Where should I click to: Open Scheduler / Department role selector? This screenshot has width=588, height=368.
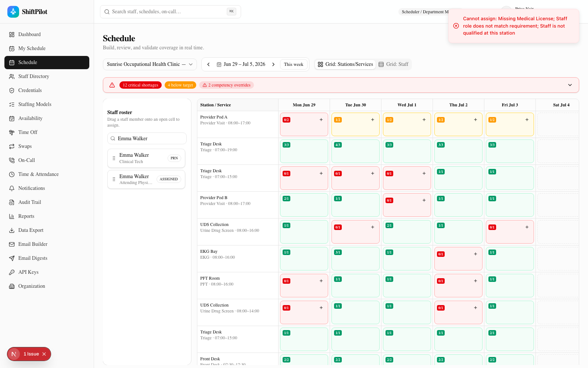coord(424,12)
